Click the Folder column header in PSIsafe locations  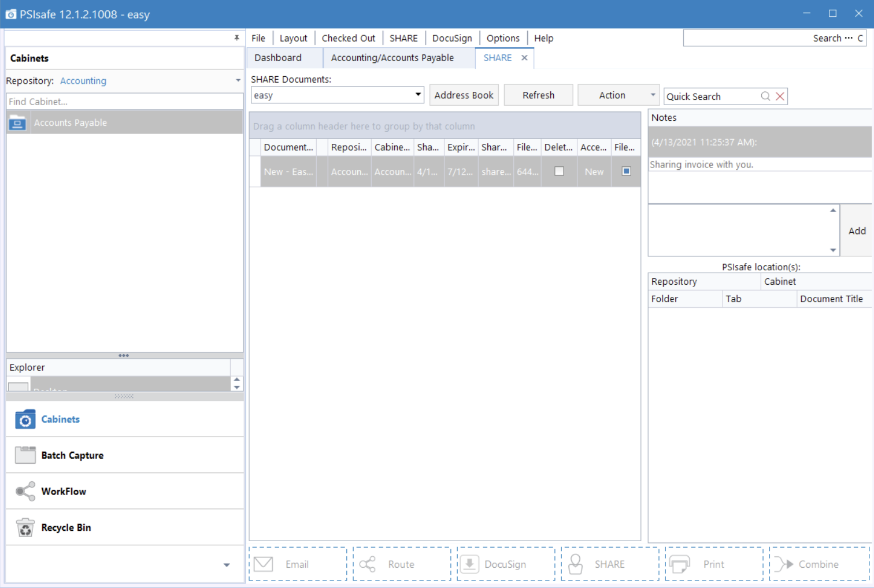point(685,299)
